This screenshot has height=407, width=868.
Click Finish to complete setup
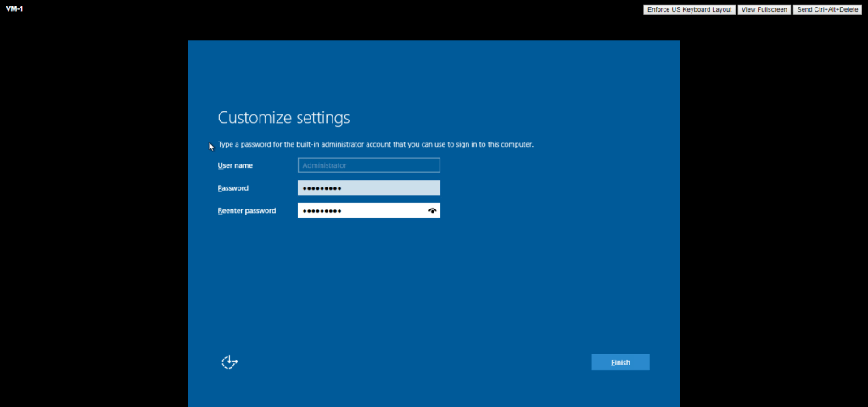[x=620, y=362]
